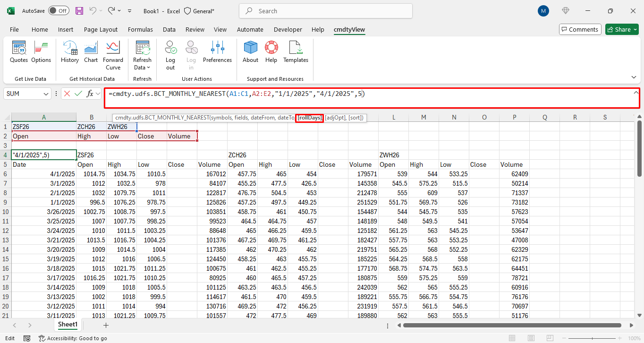Click the Insert Function fx button
The width and height of the screenshot is (644, 343).
point(90,94)
